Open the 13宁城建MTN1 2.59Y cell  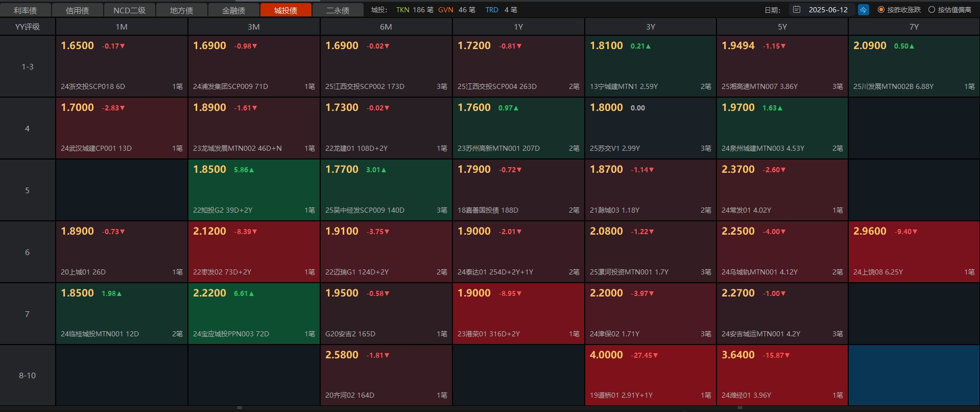pos(651,66)
